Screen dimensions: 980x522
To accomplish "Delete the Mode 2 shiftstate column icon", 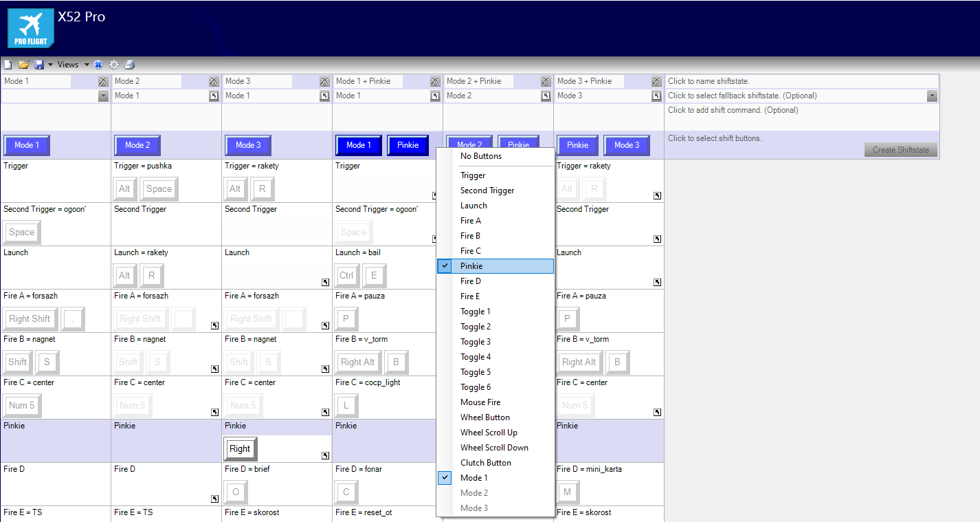I will (x=214, y=81).
